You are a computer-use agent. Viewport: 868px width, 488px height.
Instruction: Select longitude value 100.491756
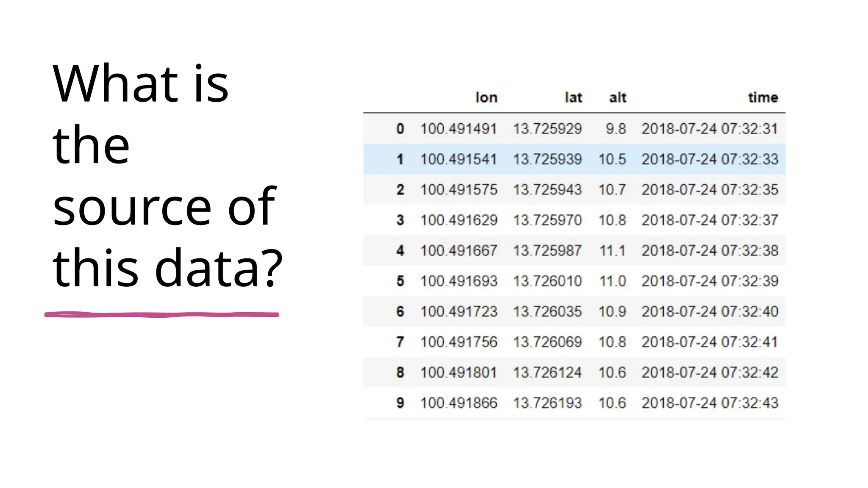pyautogui.click(x=459, y=342)
